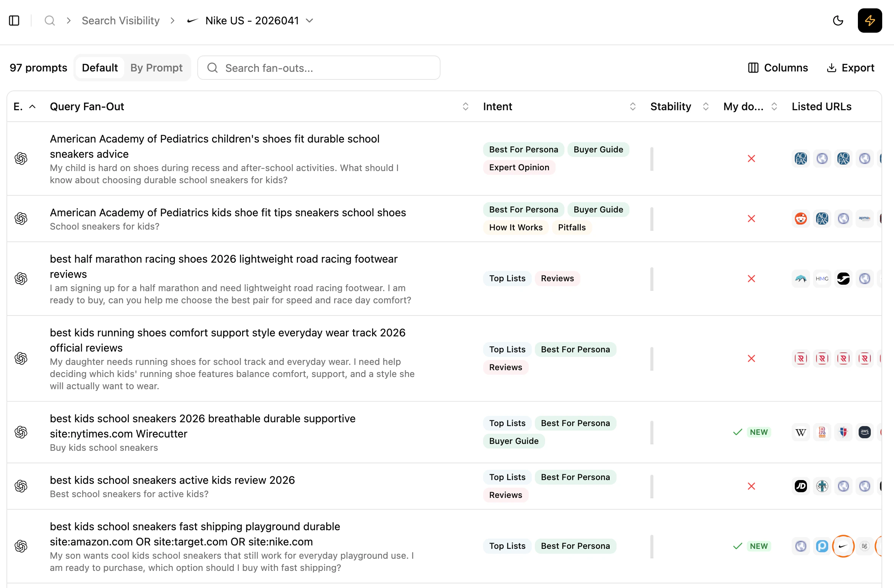The width and height of the screenshot is (894, 588).
Task: Open the black S favicon in half marathon row
Action: click(x=843, y=279)
